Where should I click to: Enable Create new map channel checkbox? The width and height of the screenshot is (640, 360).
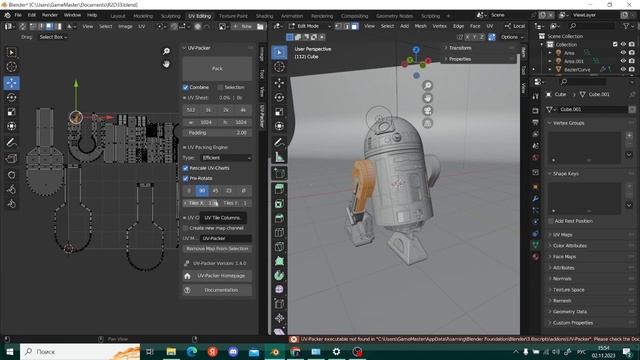[186, 228]
